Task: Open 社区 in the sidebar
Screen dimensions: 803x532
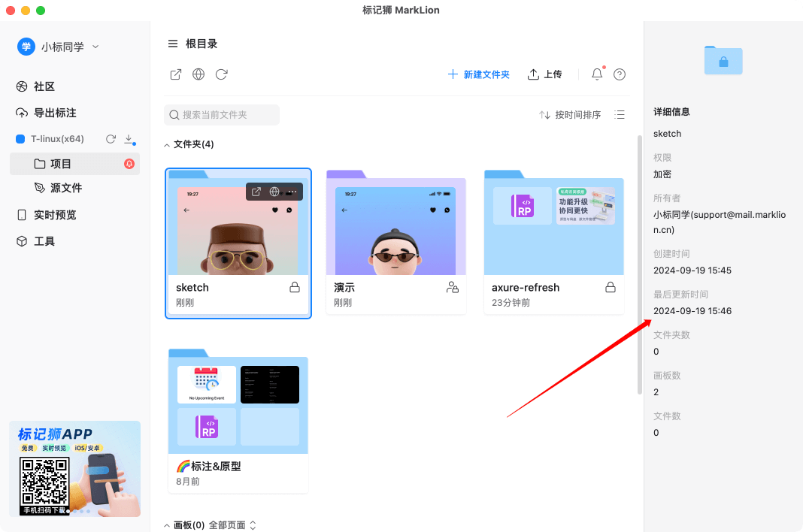Action: coord(44,86)
